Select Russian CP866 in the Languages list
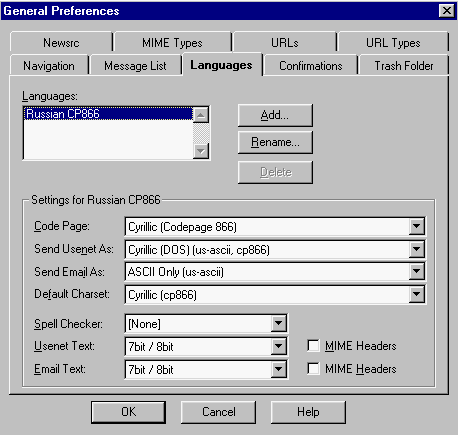The height and width of the screenshot is (435, 458). pos(108,114)
